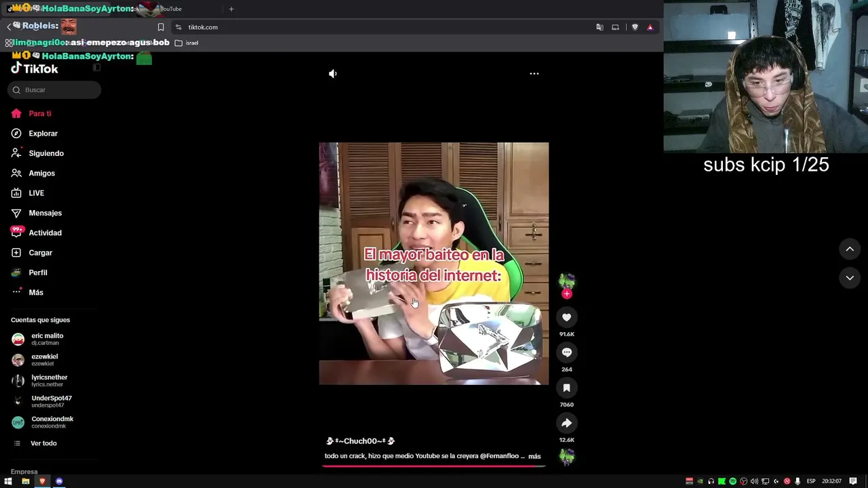
Task: Open the @Fernanfloo mention in caption
Action: [499, 456]
